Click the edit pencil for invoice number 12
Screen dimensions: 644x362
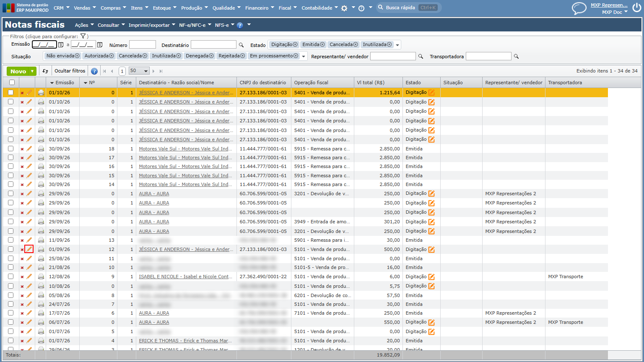tap(29, 249)
